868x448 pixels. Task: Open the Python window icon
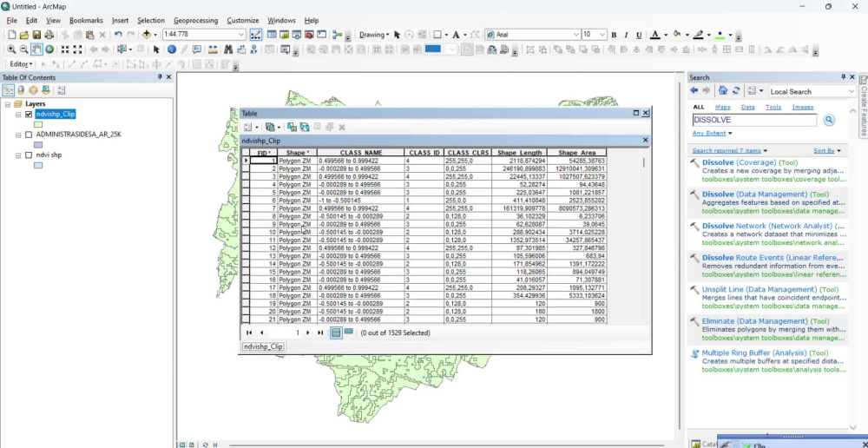322,35
